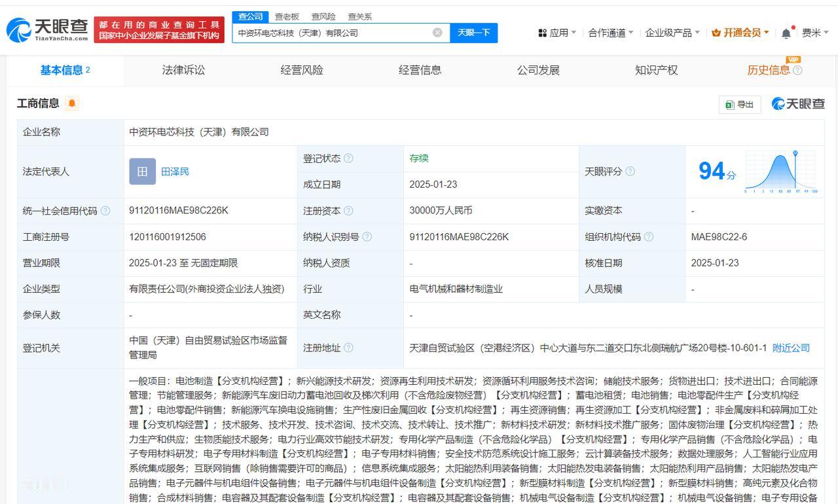Open the 开通会员 dropdown
The width and height of the screenshot is (838, 504).
(x=740, y=33)
